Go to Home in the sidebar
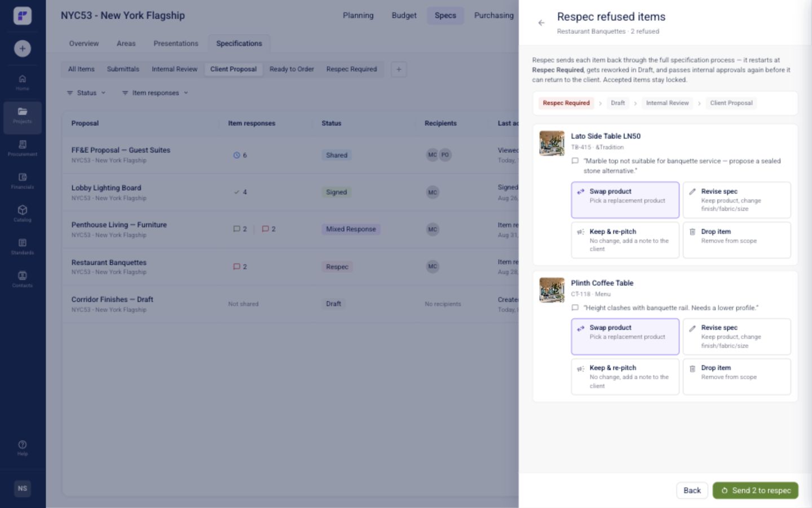 point(23,83)
